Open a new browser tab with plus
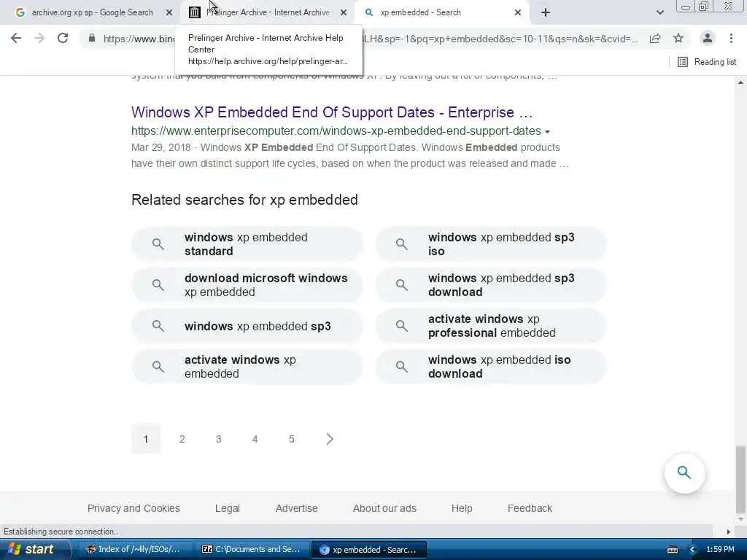The width and height of the screenshot is (747, 560). coord(546,13)
